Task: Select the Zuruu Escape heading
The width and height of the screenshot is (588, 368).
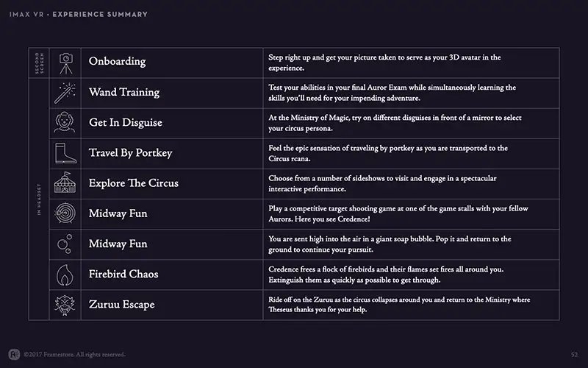Action: (121, 304)
